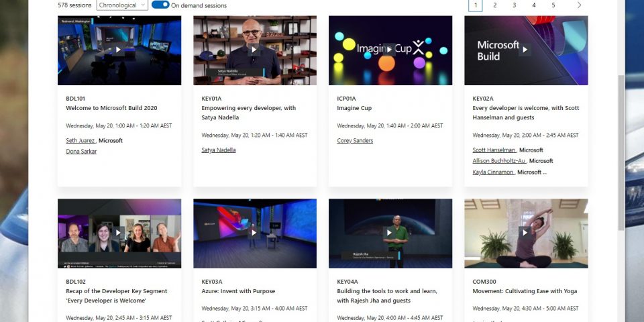
Task: Go to page 5
Action: click(x=553, y=5)
